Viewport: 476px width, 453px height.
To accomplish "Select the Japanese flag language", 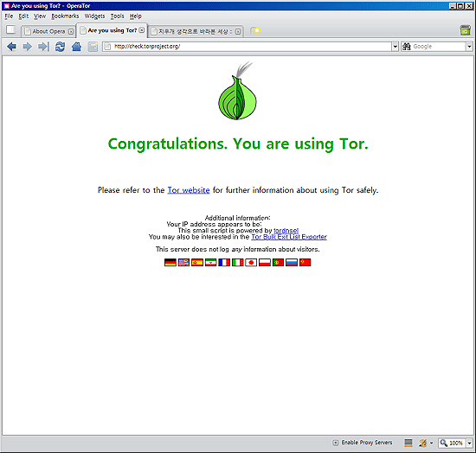I will tap(251, 262).
